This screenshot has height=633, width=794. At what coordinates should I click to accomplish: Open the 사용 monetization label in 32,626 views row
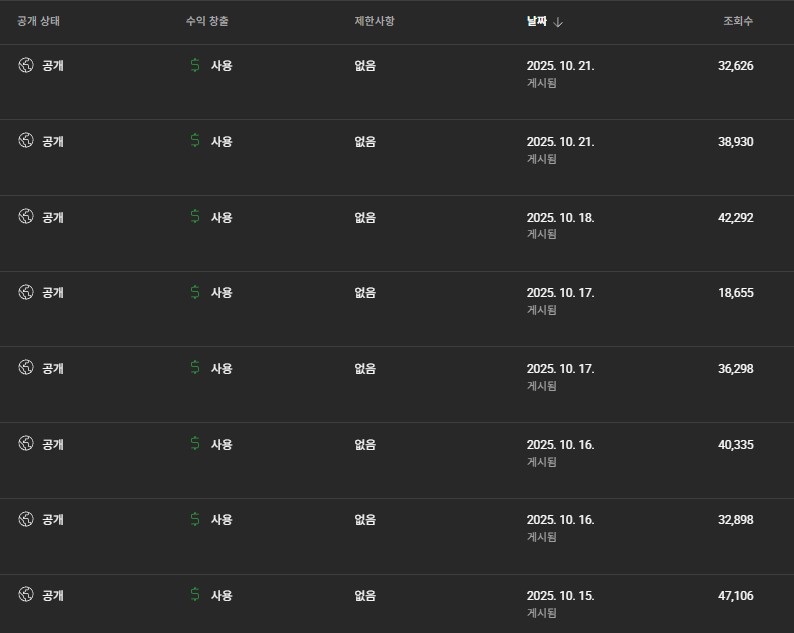coord(221,66)
